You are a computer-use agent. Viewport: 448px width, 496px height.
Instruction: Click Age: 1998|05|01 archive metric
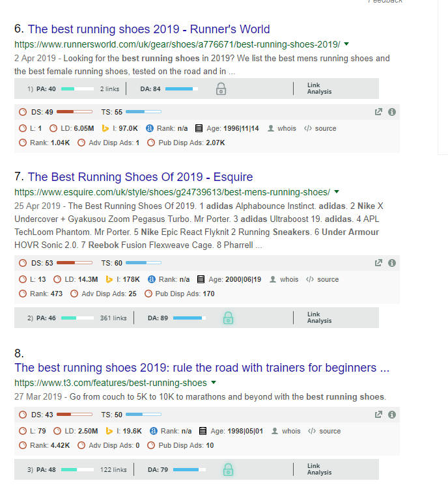pos(231,431)
